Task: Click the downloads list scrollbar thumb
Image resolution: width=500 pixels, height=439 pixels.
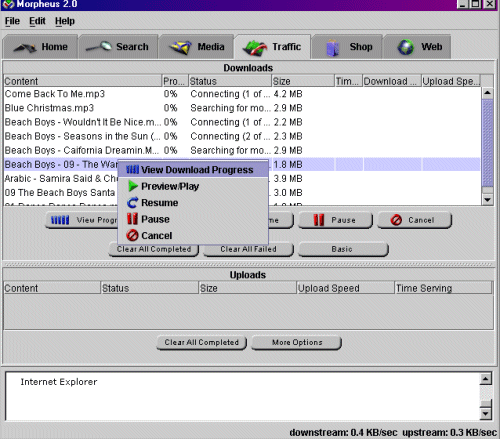Action: tap(487, 143)
